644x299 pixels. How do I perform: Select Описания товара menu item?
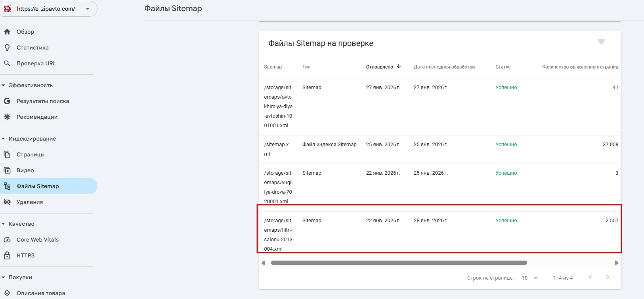coord(41,293)
